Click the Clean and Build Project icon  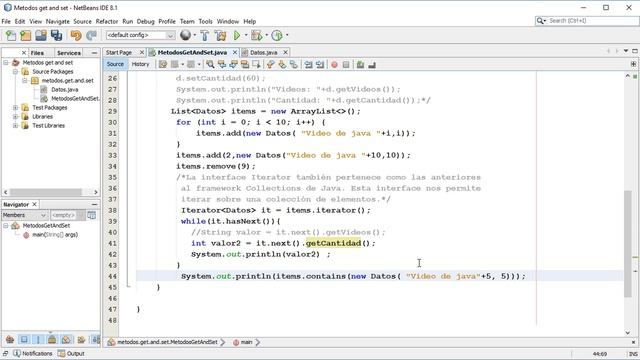(x=220, y=36)
